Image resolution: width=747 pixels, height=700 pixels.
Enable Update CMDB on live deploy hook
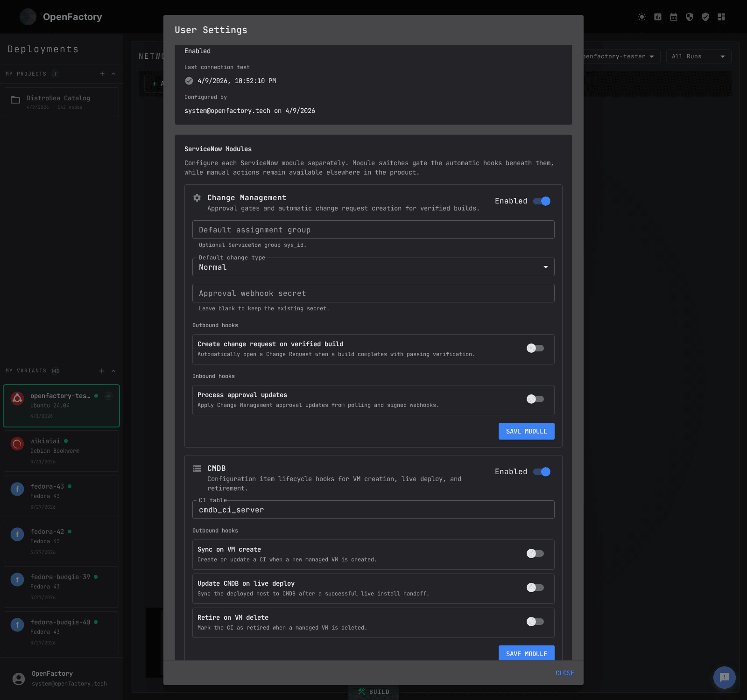(535, 588)
